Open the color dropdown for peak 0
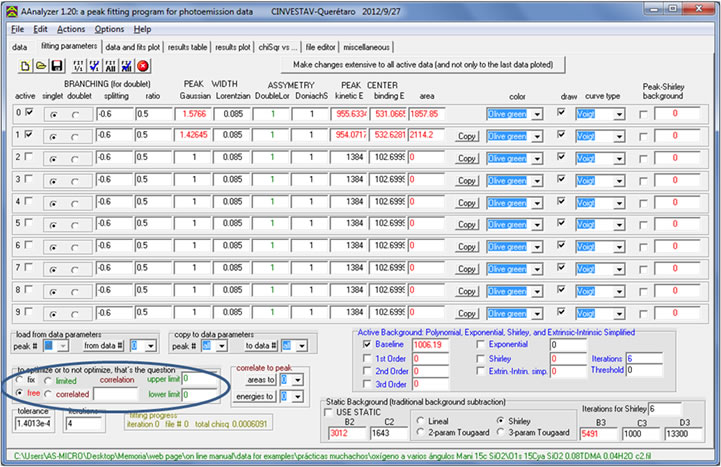The height and width of the screenshot is (467, 721). [x=537, y=114]
